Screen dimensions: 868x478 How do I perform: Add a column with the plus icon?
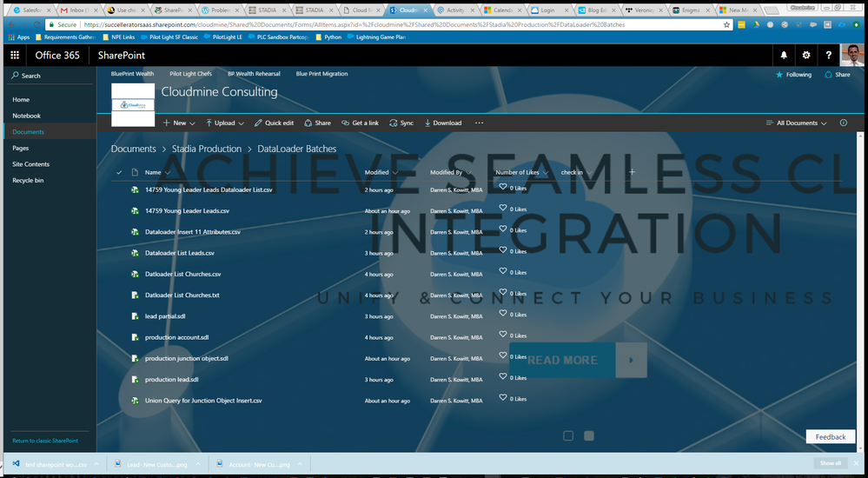tap(632, 172)
